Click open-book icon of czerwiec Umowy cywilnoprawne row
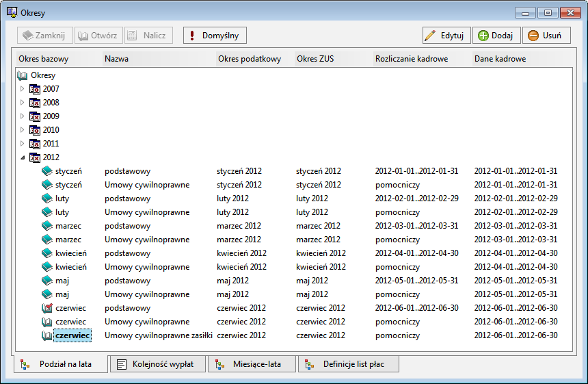The width and height of the screenshot is (588, 384). [x=47, y=322]
